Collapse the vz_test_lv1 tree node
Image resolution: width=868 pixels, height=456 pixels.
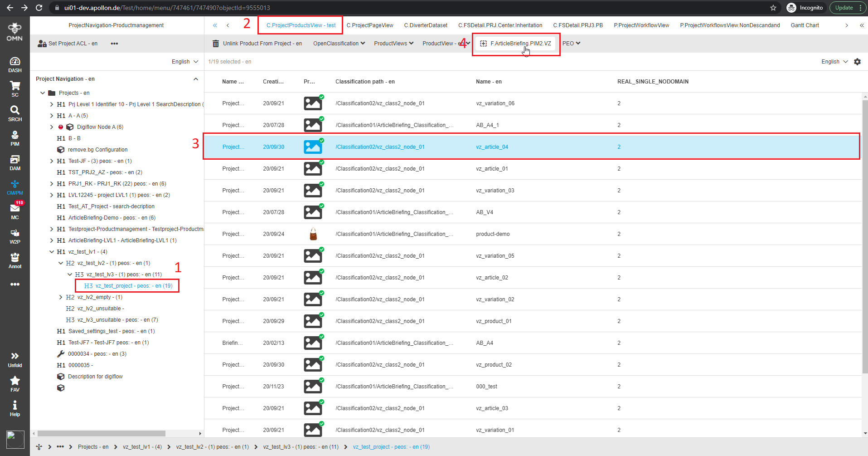pyautogui.click(x=52, y=252)
